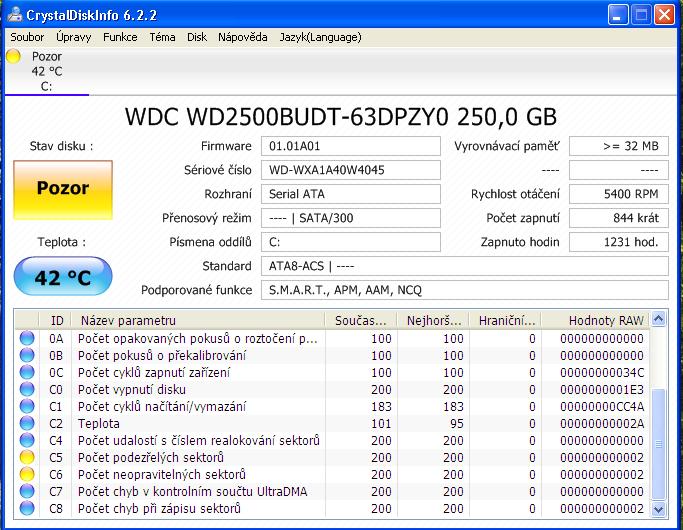Click blue status icon of row C7
This screenshot has height=530, width=683.
(27, 491)
